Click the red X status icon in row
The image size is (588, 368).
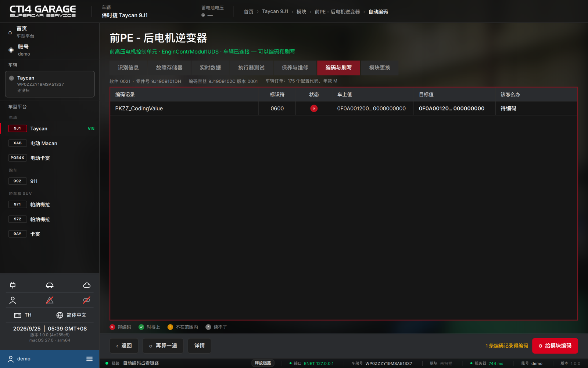pos(314,109)
